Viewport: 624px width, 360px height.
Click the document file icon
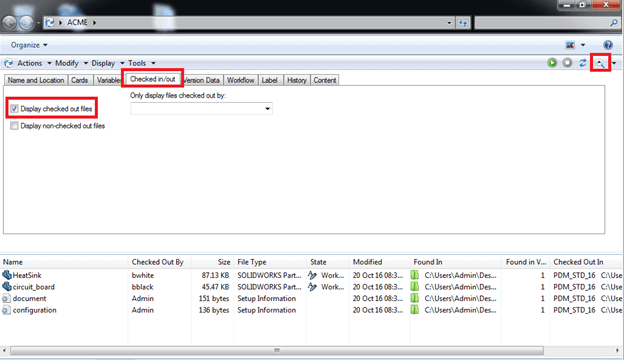tap(6, 298)
